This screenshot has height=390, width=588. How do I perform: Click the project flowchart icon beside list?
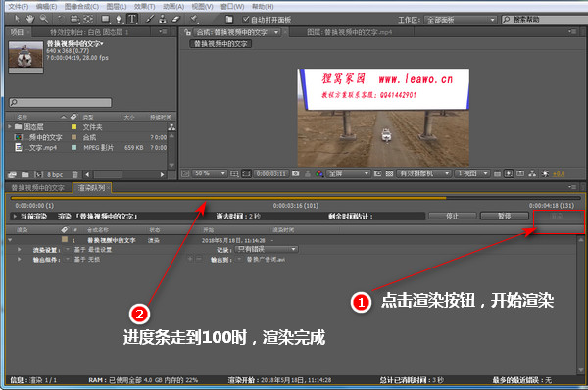pyautogui.click(x=171, y=127)
